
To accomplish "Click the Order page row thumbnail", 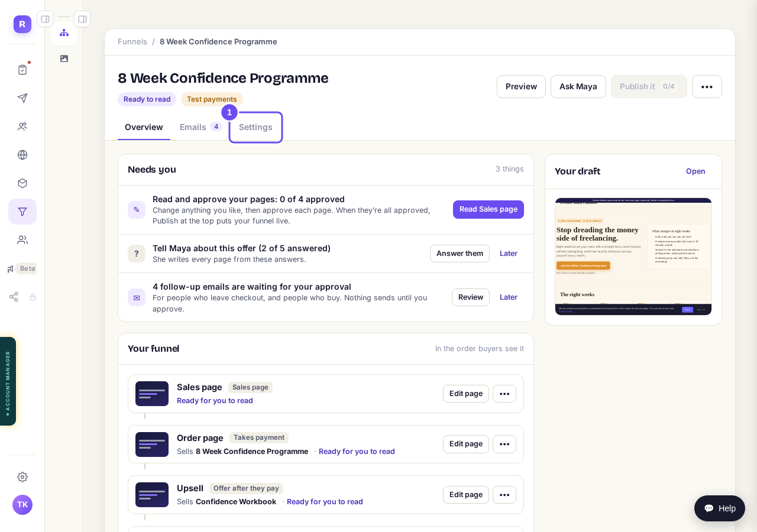I will [152, 445].
